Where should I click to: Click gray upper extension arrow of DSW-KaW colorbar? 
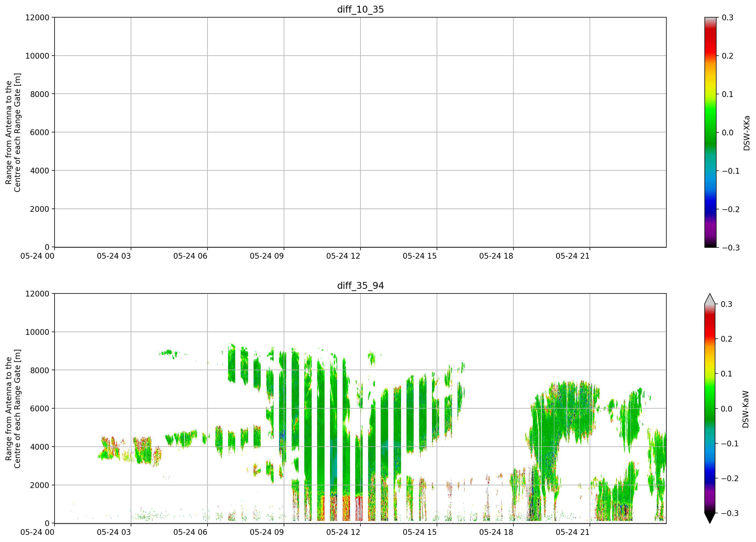(x=710, y=299)
